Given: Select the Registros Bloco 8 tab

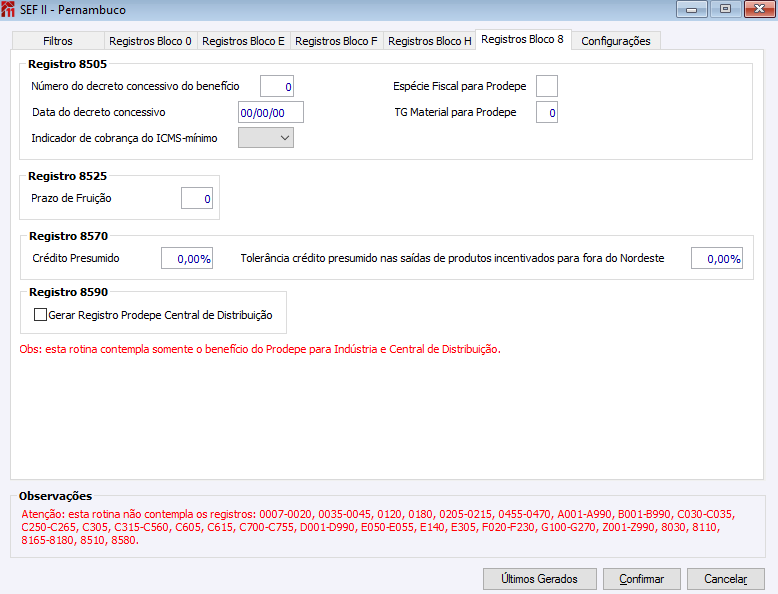Looking at the screenshot, I should coord(522,39).
